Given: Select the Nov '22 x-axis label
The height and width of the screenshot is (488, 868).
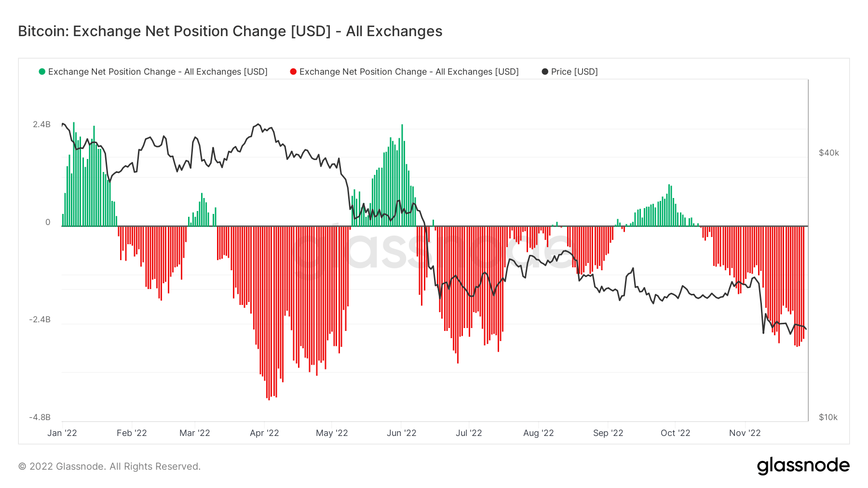Looking at the screenshot, I should pos(745,433).
